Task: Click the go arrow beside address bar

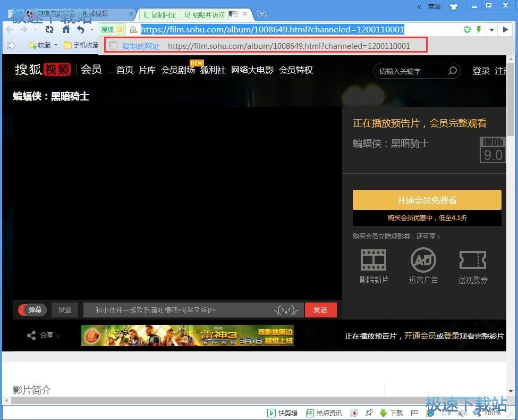Action: pyautogui.click(x=505, y=30)
